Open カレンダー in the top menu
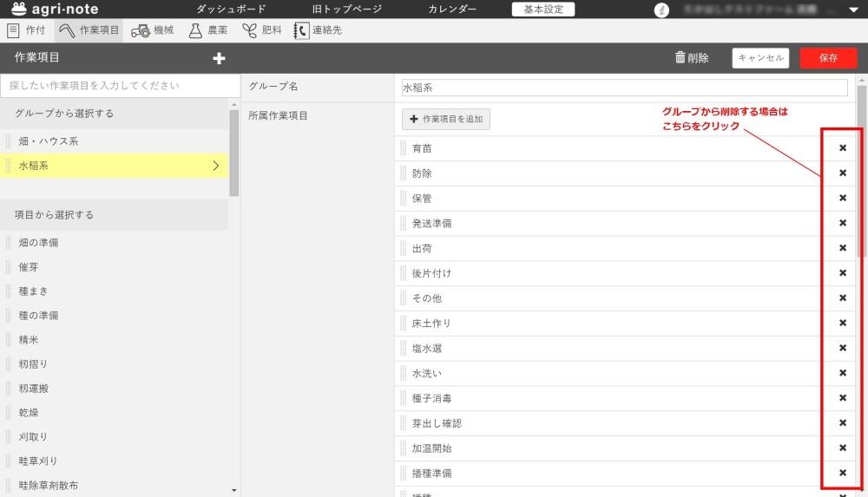This screenshot has width=868, height=497. point(452,10)
